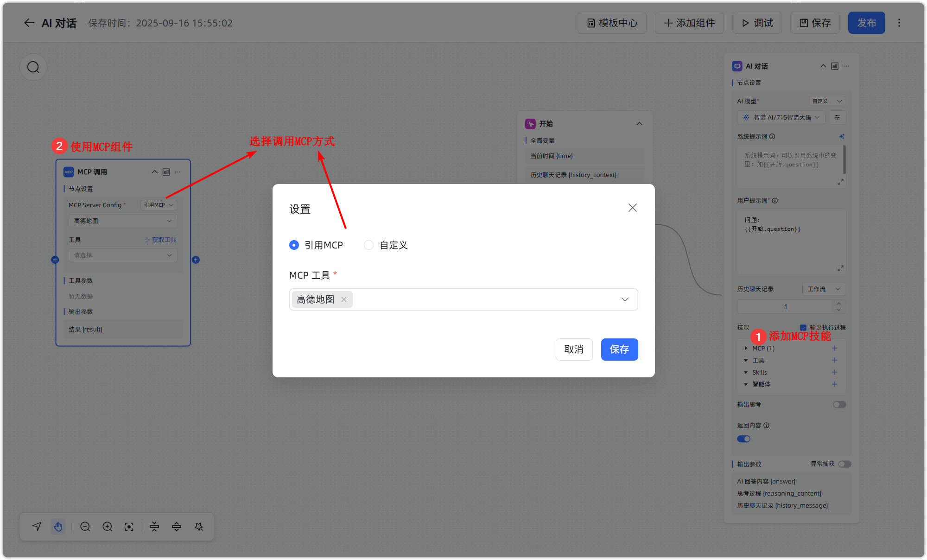Open the 请选择 tool dropdown
This screenshot has width=927, height=560.
(x=123, y=255)
